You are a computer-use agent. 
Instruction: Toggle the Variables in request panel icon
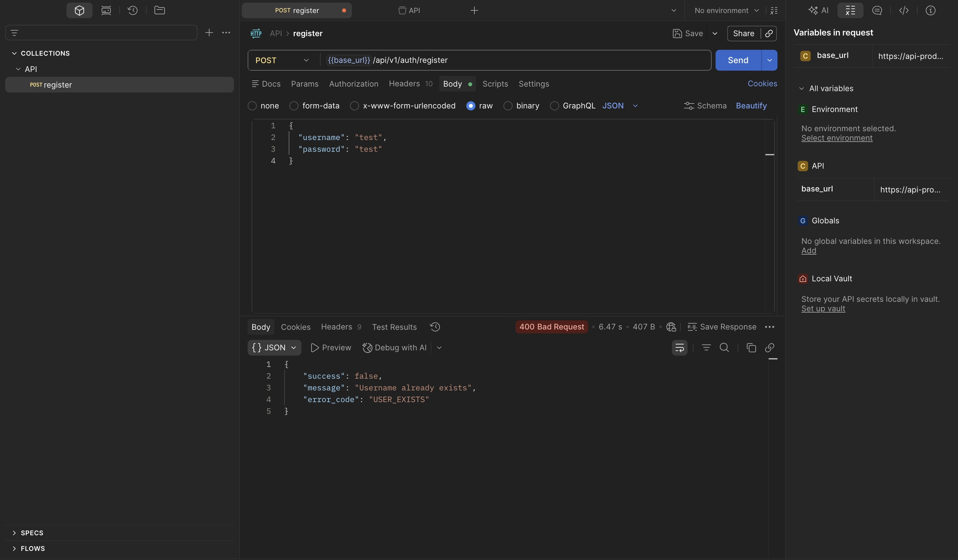(850, 10)
